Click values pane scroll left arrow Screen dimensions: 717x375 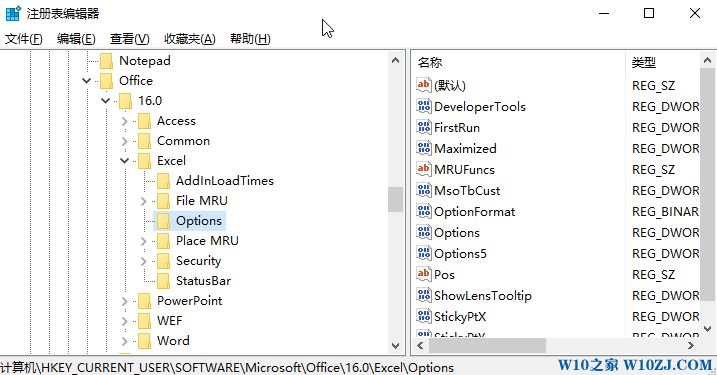420,346
